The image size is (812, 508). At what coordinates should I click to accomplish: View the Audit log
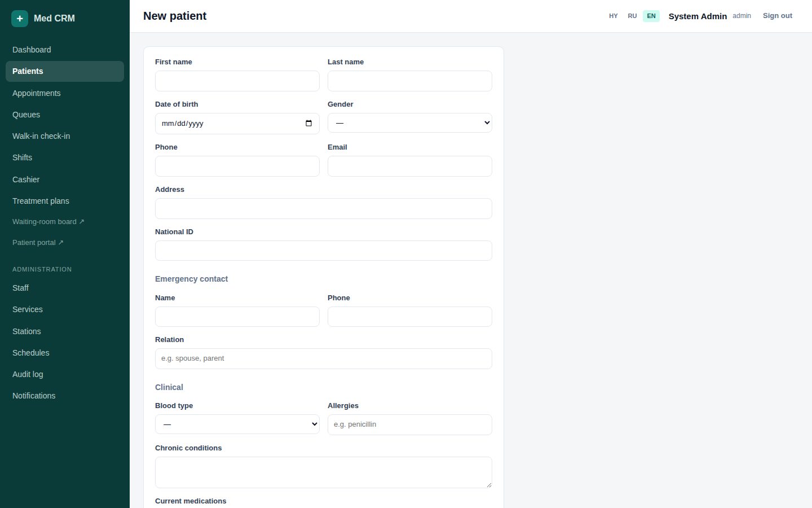65,374
